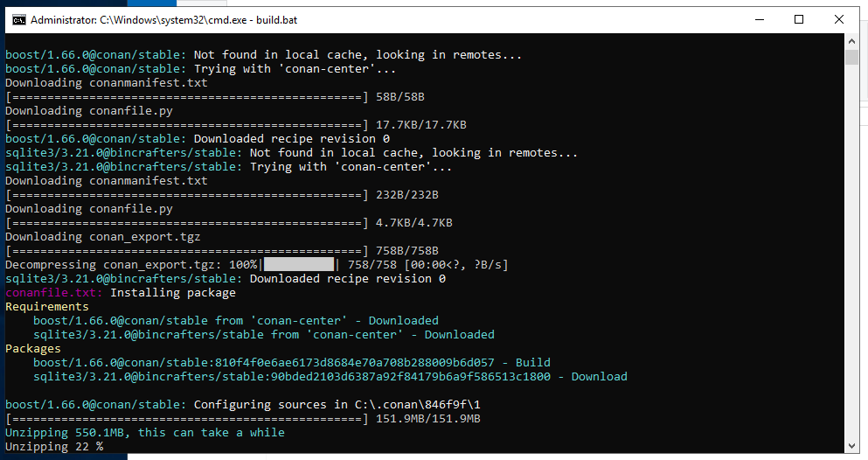The image size is (868, 460).
Task: Click the boost requirement 'from conan-center - Downloaded'
Action: click(x=236, y=320)
